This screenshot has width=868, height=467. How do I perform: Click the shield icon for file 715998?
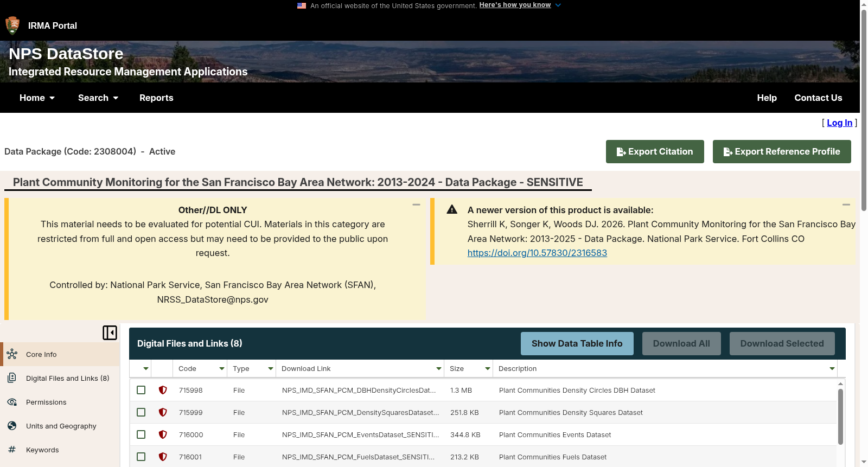tap(163, 390)
